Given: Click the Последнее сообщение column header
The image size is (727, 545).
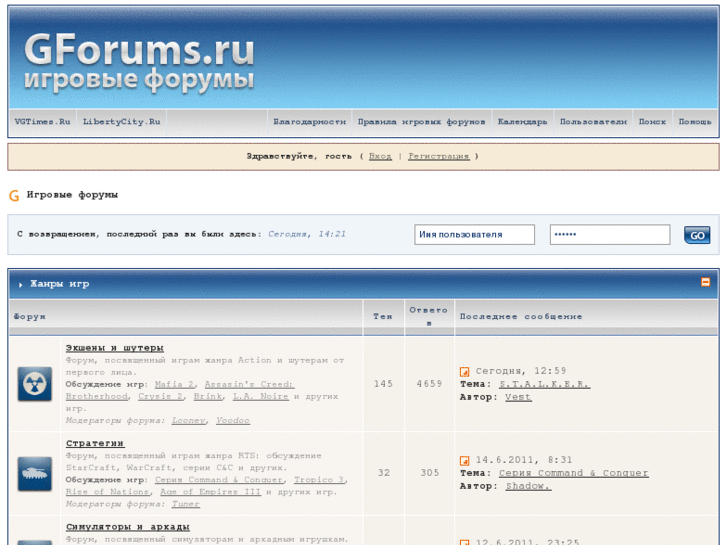Looking at the screenshot, I should click(521, 317).
